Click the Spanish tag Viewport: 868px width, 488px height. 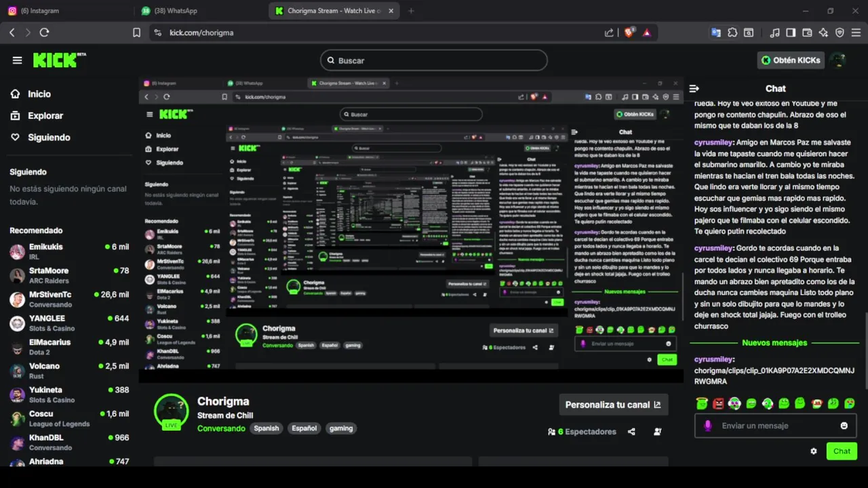point(267,428)
